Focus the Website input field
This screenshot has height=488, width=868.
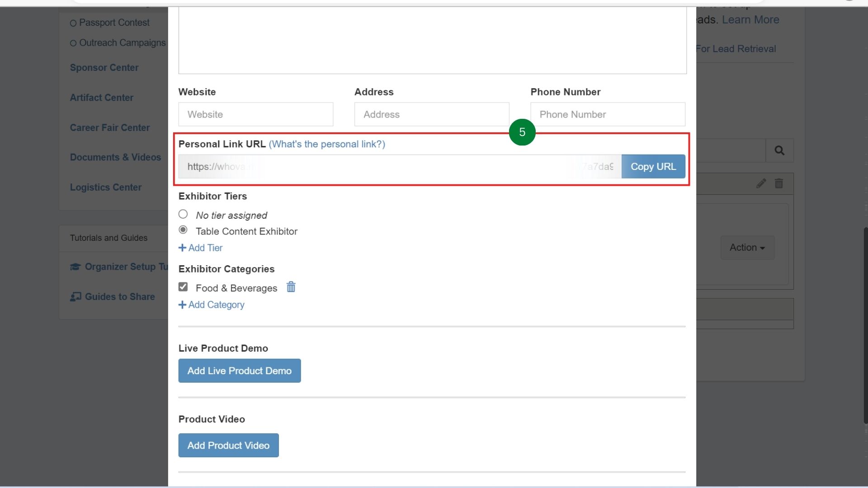click(255, 114)
